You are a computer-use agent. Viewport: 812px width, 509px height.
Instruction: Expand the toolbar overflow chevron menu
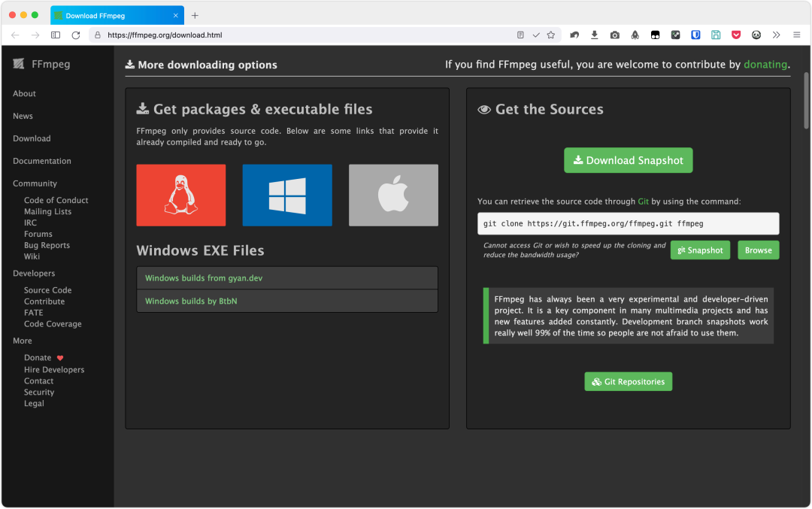pyautogui.click(x=777, y=35)
